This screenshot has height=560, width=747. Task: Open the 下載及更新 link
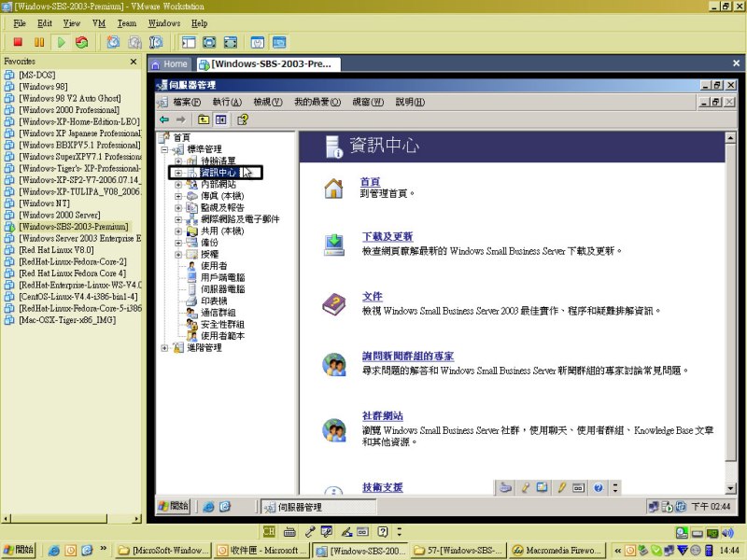point(388,237)
